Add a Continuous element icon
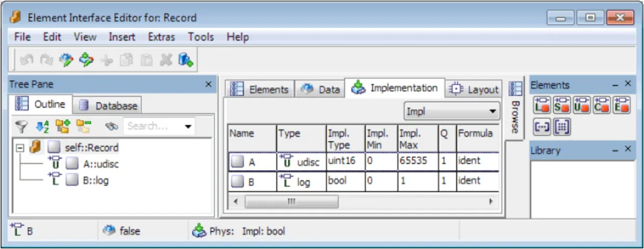 pyautogui.click(x=601, y=104)
